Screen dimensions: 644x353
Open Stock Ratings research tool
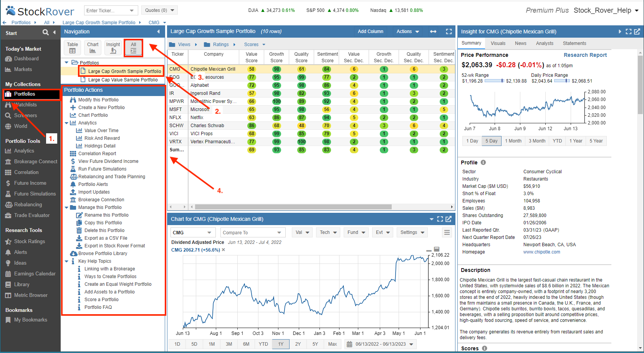pos(29,241)
